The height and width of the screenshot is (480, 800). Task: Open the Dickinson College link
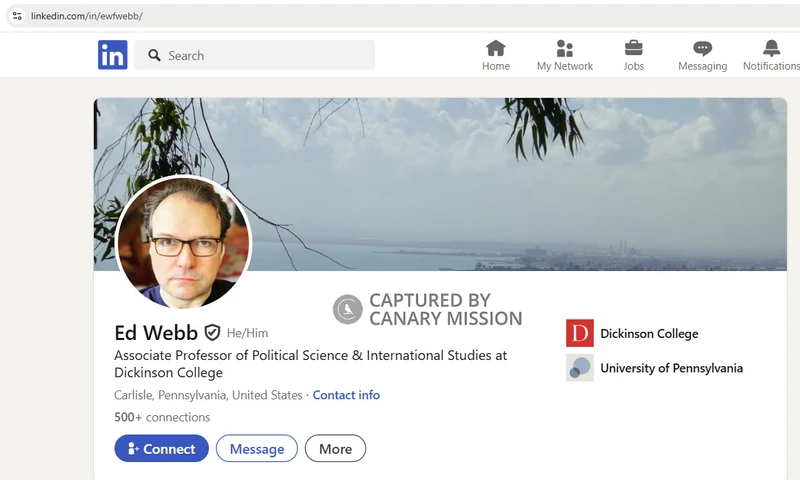[649, 334]
